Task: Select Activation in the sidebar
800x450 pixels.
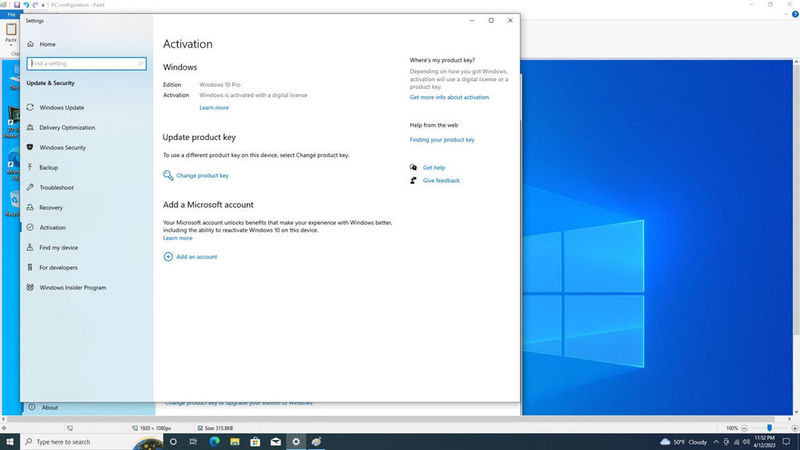Action: (53, 228)
